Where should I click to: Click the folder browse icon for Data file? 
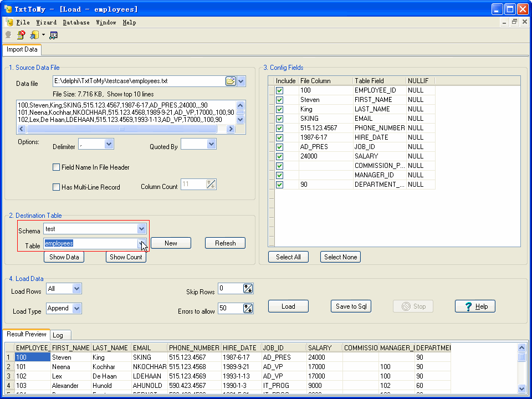point(231,81)
